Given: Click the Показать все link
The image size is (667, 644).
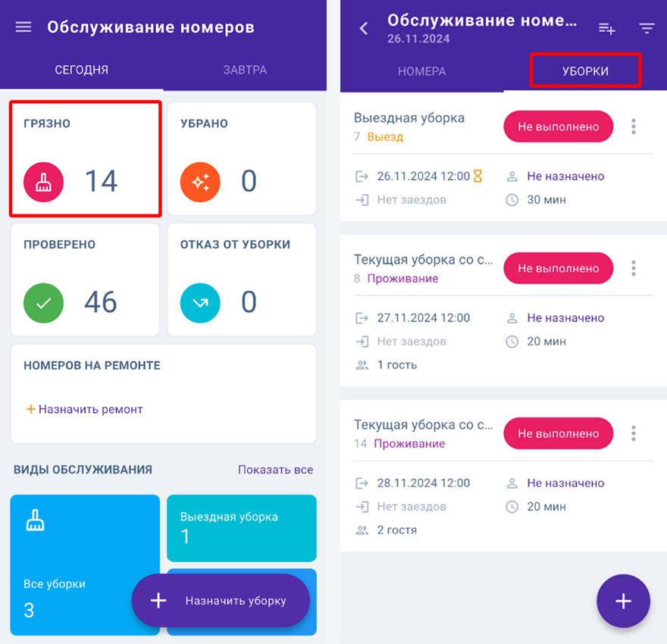Looking at the screenshot, I should click(275, 469).
